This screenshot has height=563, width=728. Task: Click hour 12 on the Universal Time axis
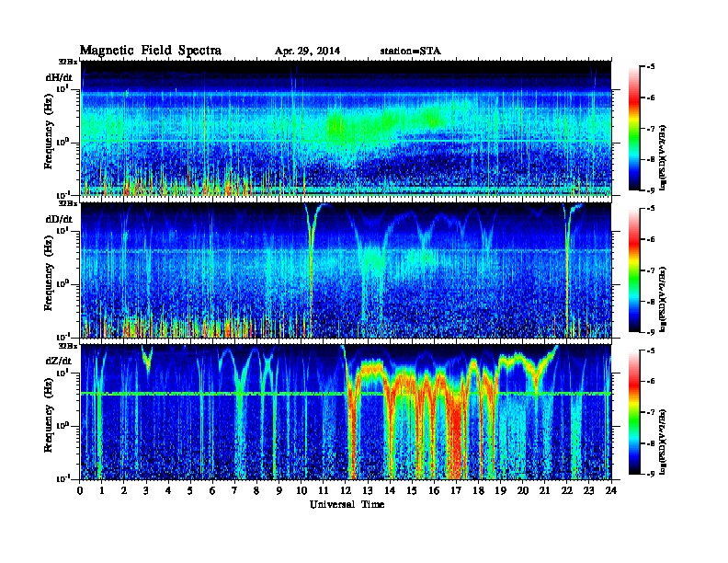(x=345, y=490)
